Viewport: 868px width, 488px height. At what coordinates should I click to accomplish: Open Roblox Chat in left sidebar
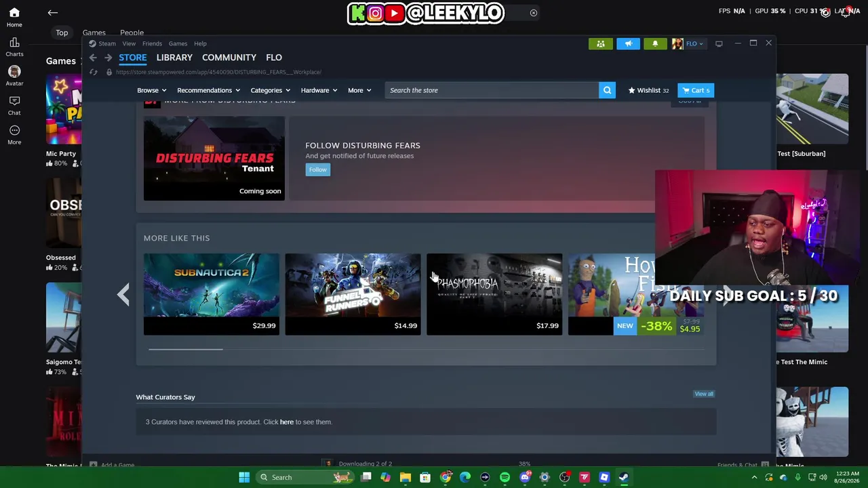pos(14,105)
